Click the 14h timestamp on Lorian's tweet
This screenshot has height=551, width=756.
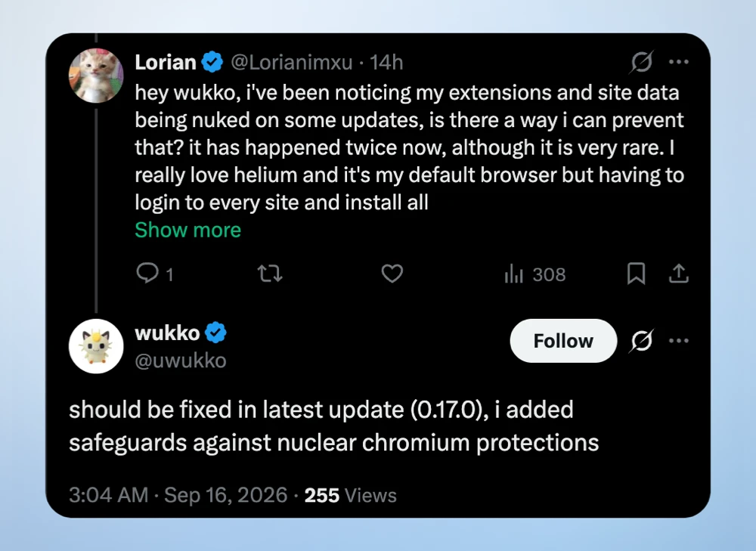point(386,63)
